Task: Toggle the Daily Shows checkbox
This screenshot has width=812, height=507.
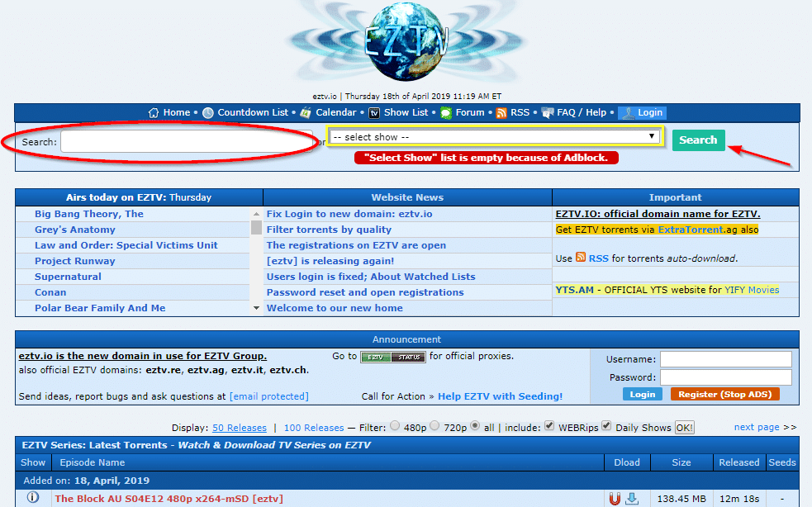Action: point(606,426)
